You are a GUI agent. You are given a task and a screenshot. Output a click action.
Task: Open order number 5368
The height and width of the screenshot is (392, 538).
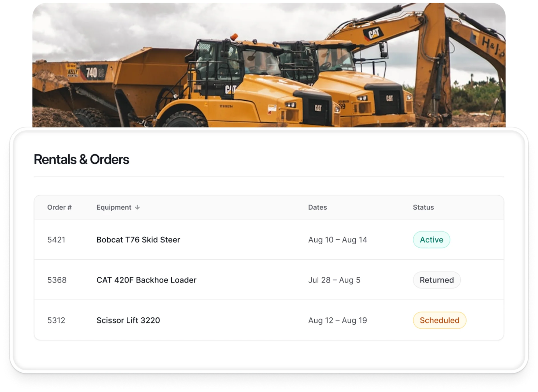[x=57, y=280]
